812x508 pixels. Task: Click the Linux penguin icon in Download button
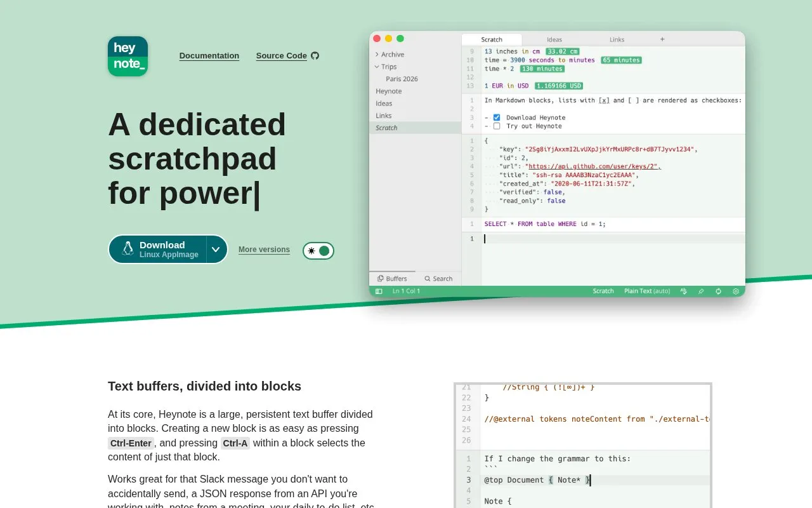128,249
